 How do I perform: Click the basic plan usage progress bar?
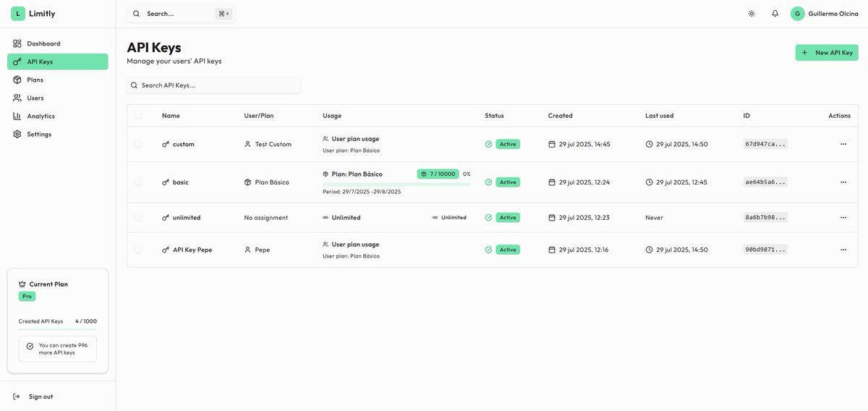coord(396,185)
